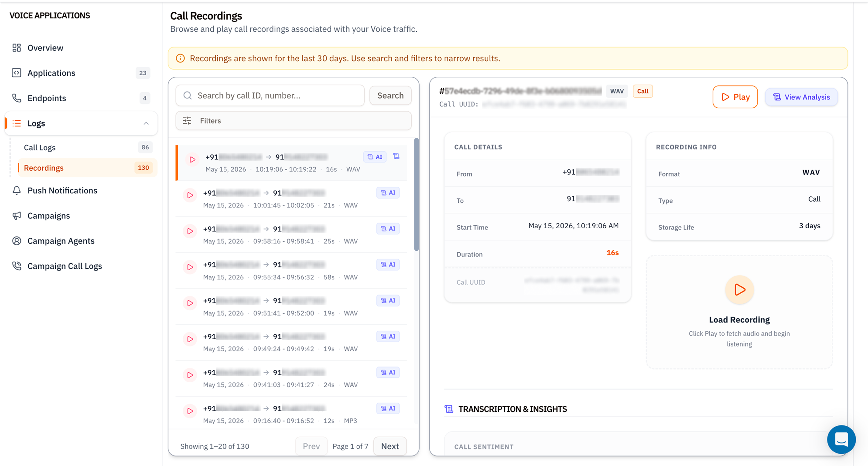Click AI badge on 09:51:41 recording
The image size is (868, 466).
[388, 300]
